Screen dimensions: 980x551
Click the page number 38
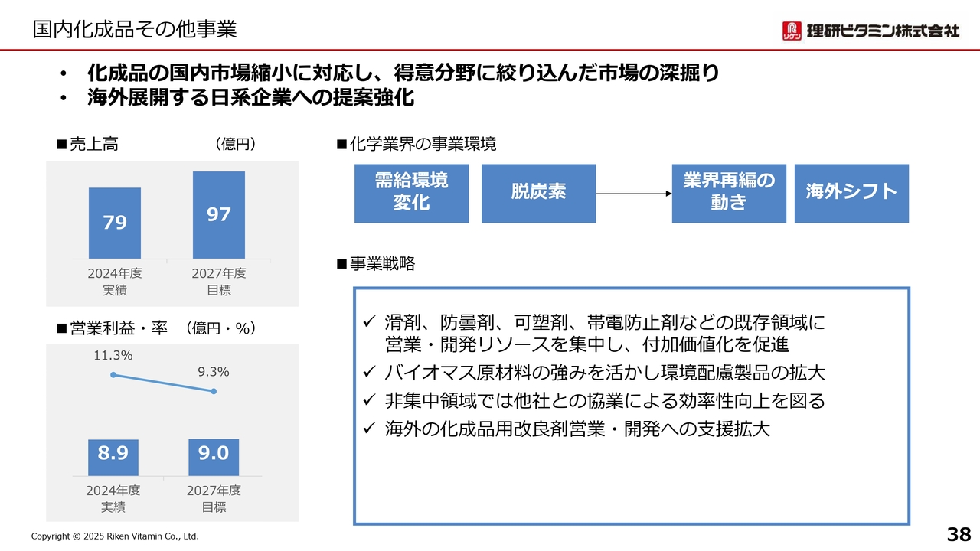click(959, 533)
